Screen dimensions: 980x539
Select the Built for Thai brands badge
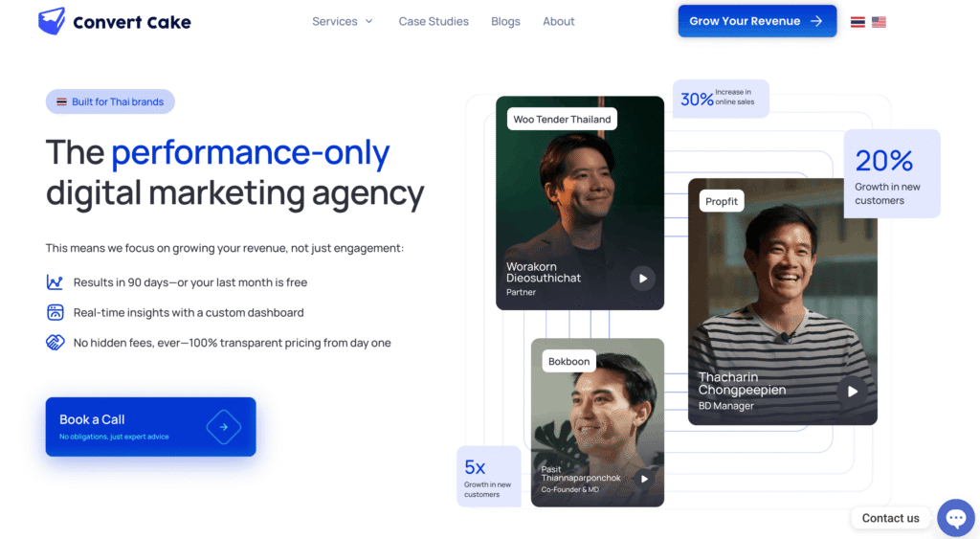pyautogui.click(x=110, y=101)
